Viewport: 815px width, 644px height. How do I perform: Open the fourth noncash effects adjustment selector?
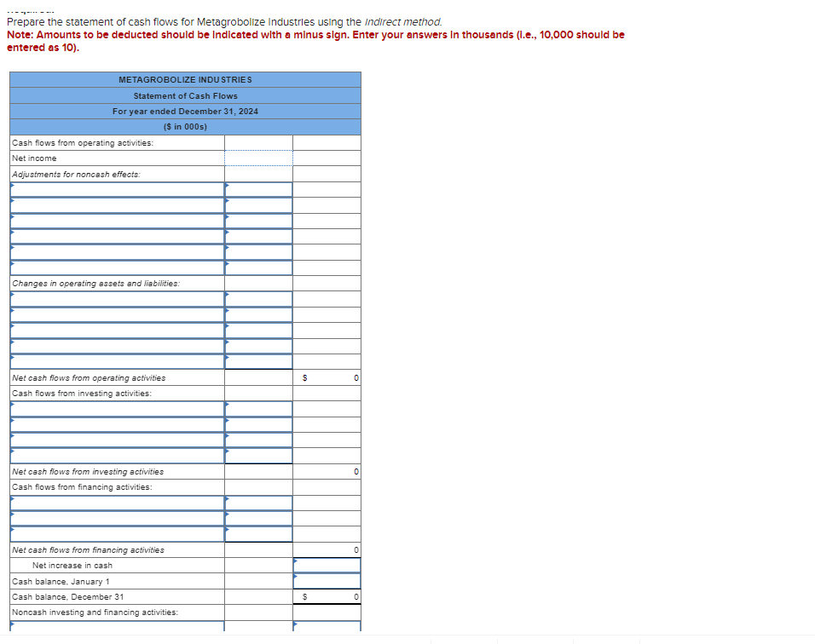pos(115,236)
